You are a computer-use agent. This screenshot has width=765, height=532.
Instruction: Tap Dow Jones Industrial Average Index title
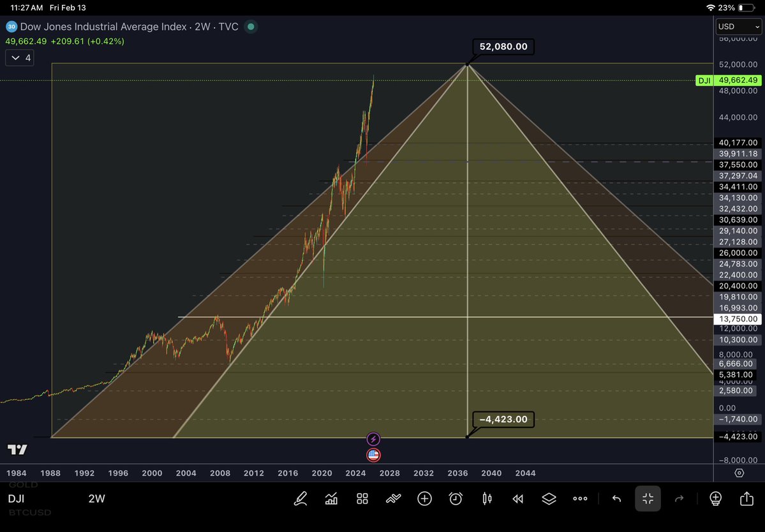click(103, 27)
